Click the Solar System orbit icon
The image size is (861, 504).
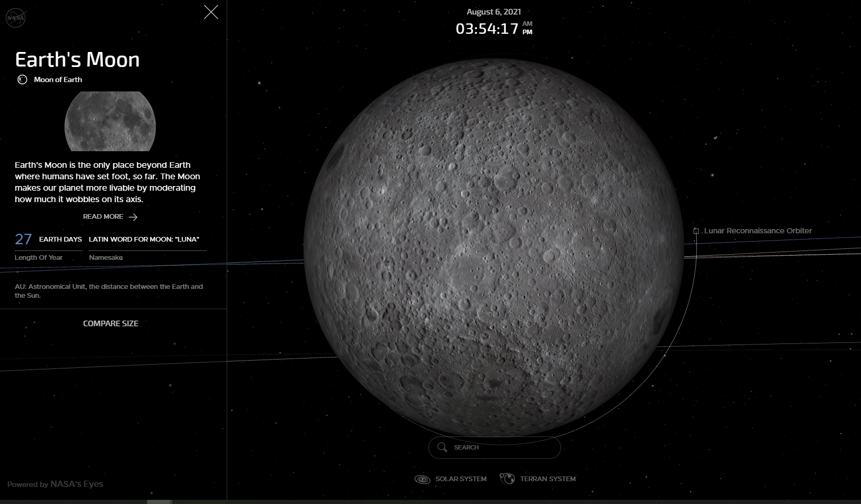point(422,479)
